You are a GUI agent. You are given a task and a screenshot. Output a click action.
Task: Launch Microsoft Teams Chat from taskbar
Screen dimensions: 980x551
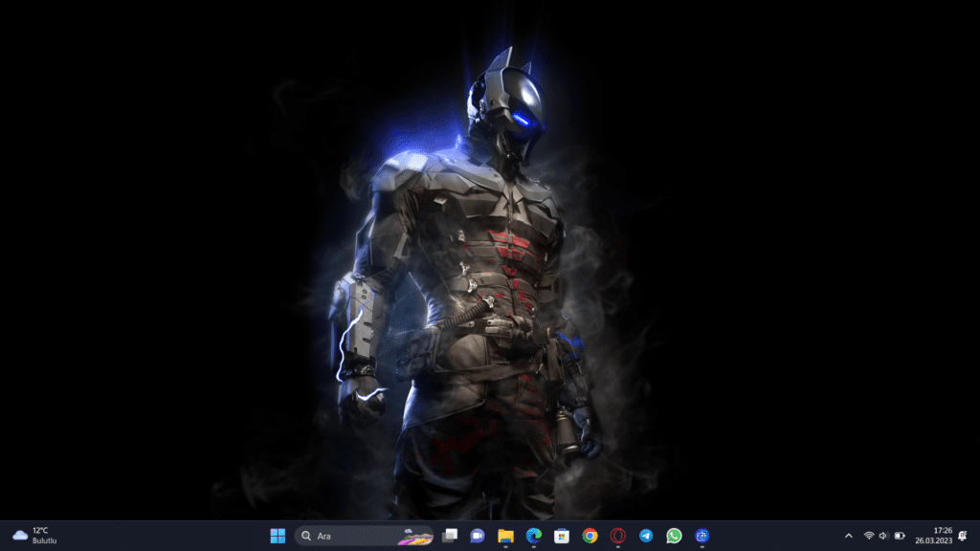pos(478,536)
